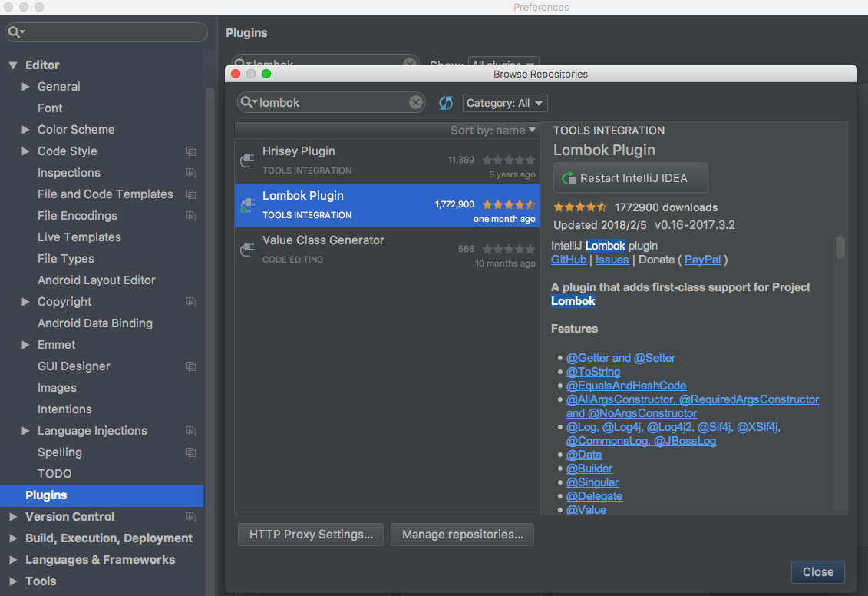Click the Value Class Generator plug icon

(247, 250)
